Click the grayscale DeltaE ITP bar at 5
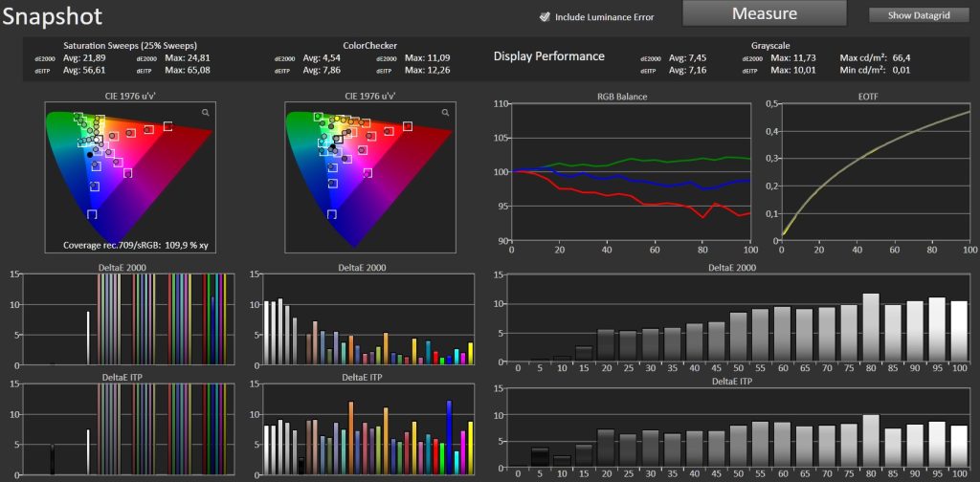This screenshot has width=980, height=482. (540, 457)
